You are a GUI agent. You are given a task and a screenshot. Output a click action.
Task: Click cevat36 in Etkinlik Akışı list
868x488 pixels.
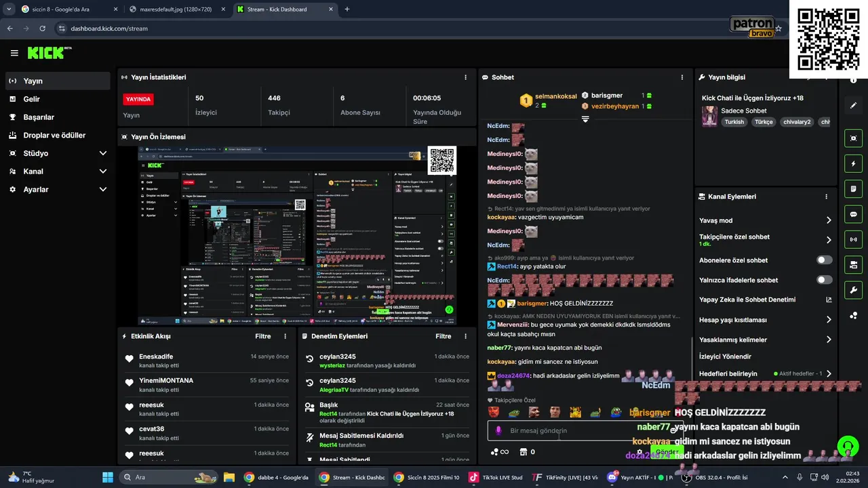tap(152, 429)
